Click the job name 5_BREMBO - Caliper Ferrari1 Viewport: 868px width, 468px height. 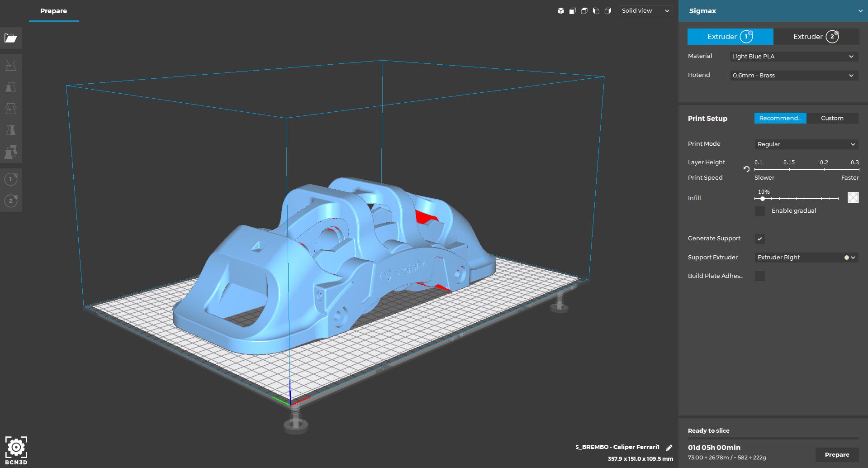coord(617,447)
